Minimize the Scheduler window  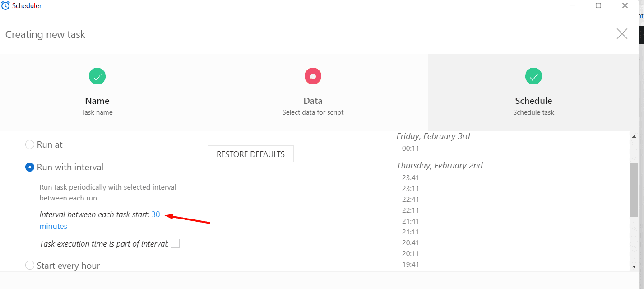click(x=572, y=5)
